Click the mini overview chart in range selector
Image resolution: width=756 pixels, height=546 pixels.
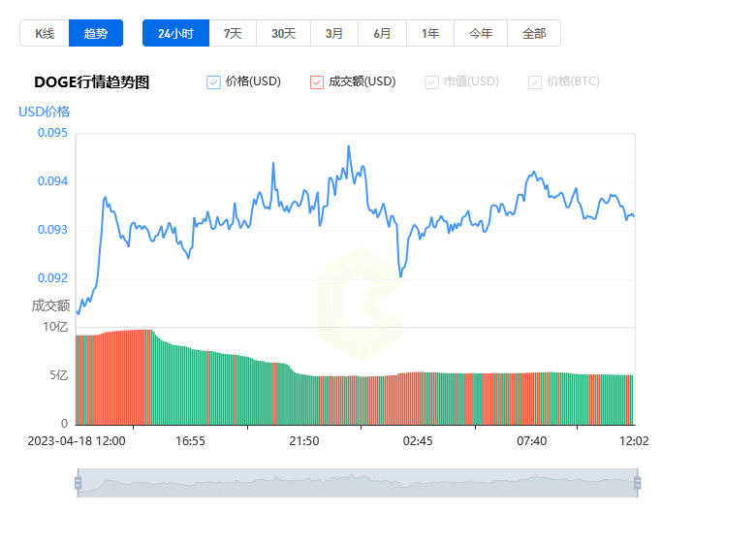click(x=358, y=483)
